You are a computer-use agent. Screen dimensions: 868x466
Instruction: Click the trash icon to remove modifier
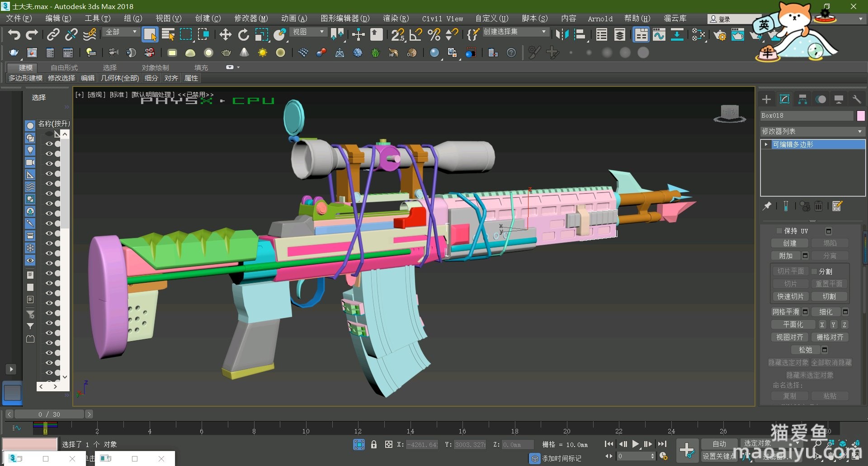(x=818, y=207)
